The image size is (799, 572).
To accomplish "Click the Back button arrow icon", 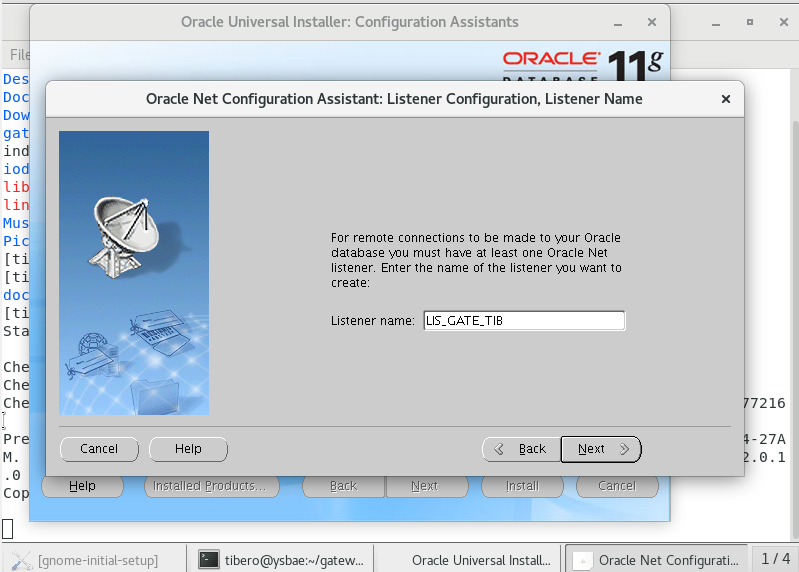I will tap(499, 449).
